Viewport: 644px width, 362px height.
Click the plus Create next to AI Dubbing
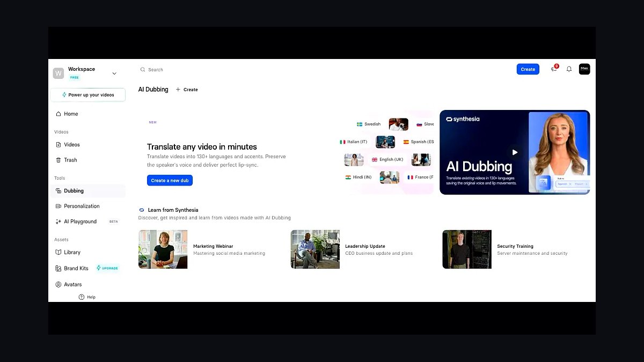pos(187,90)
